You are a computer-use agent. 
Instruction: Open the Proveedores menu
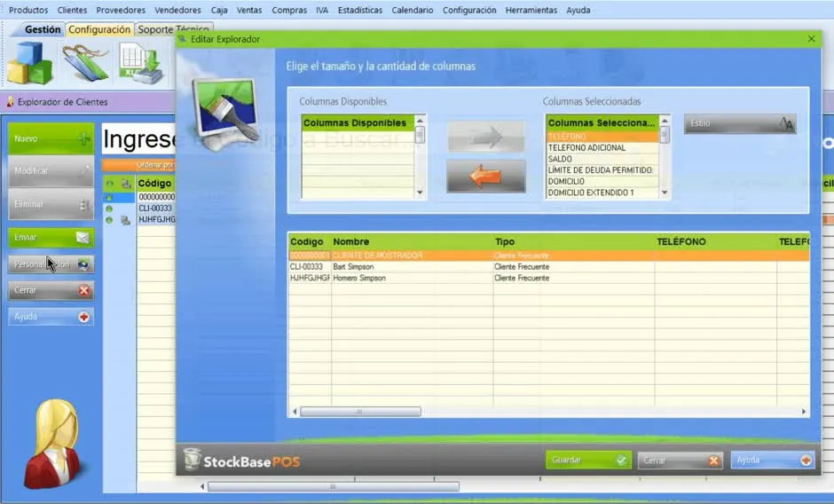pos(121,10)
